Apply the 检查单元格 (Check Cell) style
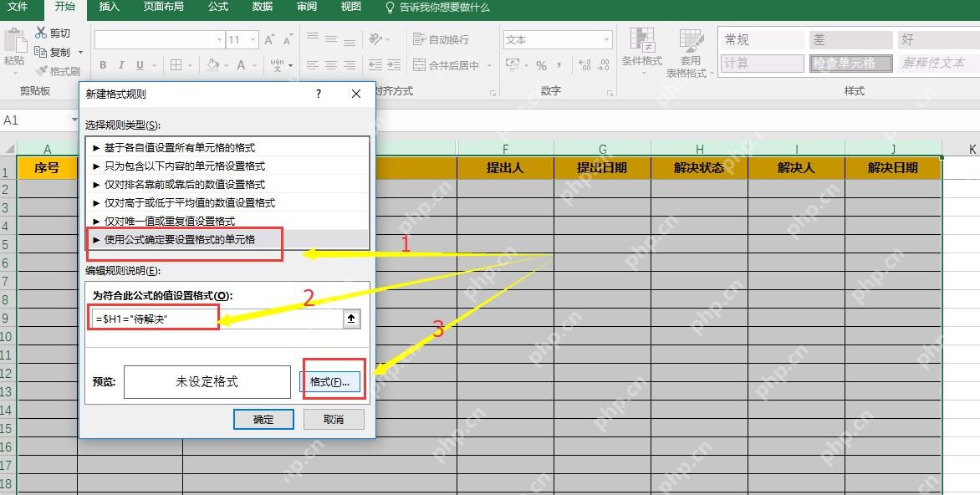This screenshot has width=980, height=495. pos(850,63)
